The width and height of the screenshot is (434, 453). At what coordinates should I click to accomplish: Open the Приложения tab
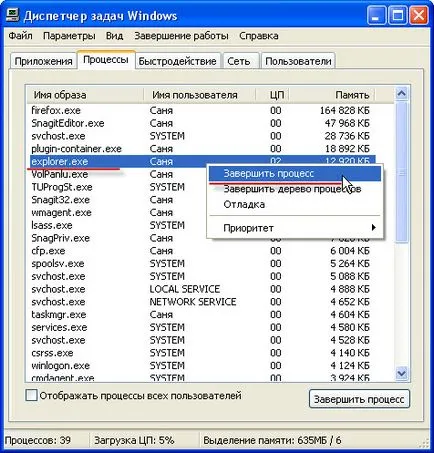[x=43, y=61]
